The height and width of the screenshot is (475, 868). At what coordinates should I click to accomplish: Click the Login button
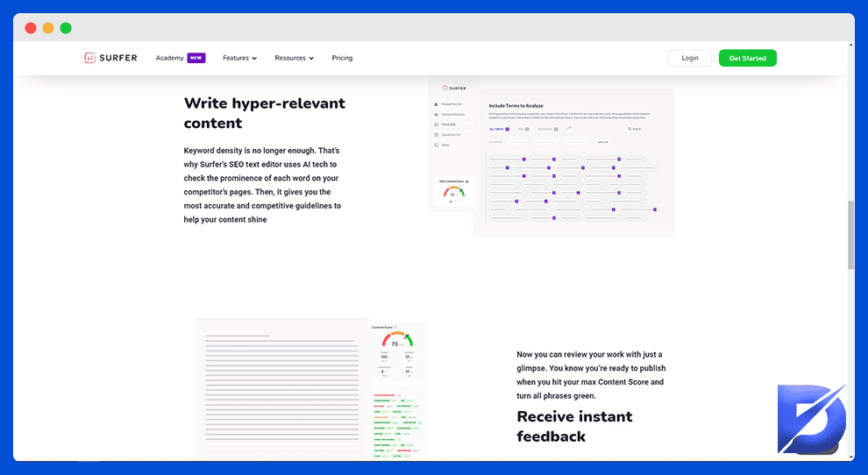click(x=690, y=58)
